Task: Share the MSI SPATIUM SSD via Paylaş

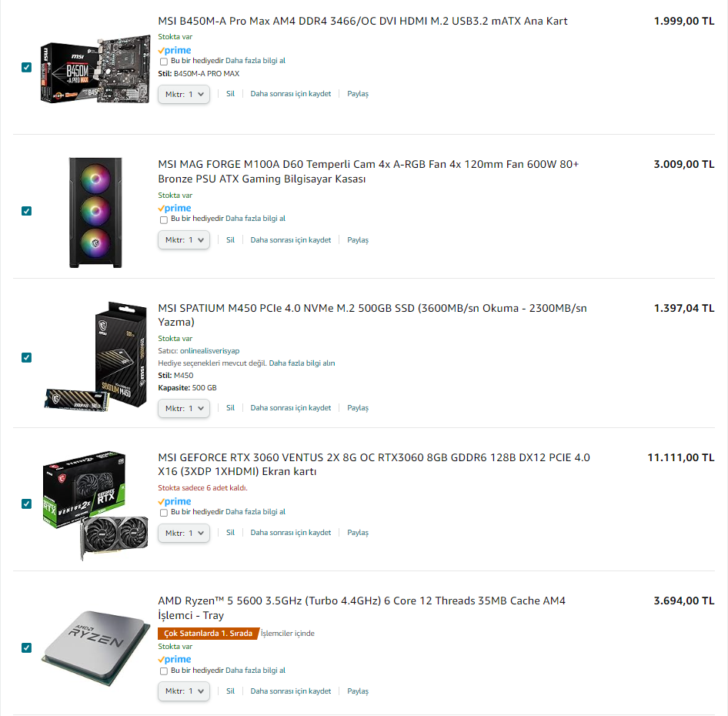Action: coord(358,407)
